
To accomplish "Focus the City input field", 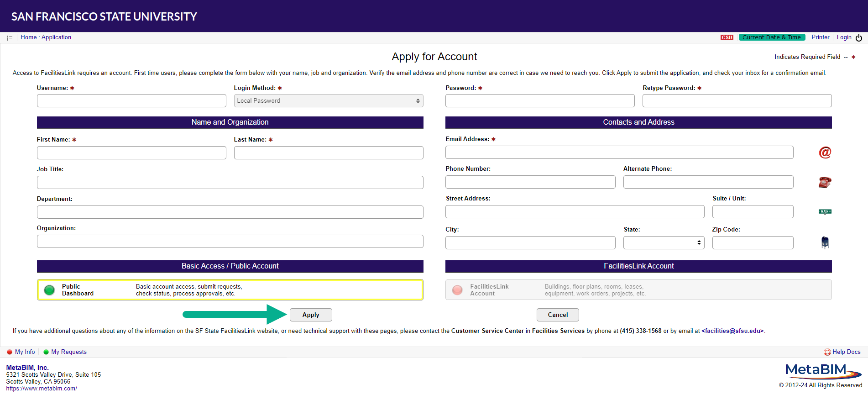I will 530,243.
